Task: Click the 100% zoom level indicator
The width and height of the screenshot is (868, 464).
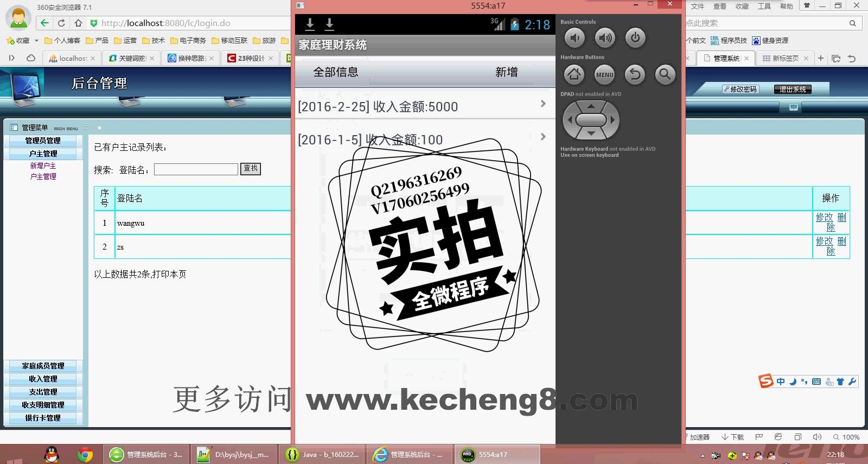Action: (846, 437)
